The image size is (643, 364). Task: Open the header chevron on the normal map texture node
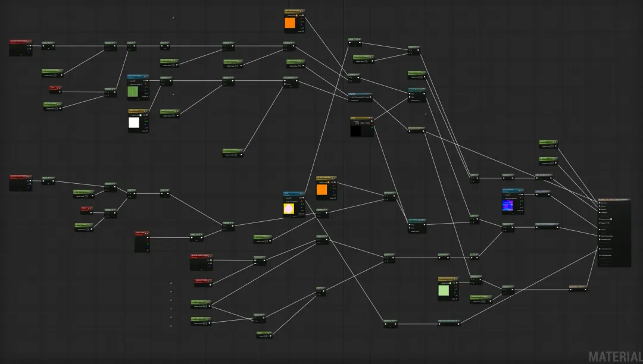(x=521, y=191)
